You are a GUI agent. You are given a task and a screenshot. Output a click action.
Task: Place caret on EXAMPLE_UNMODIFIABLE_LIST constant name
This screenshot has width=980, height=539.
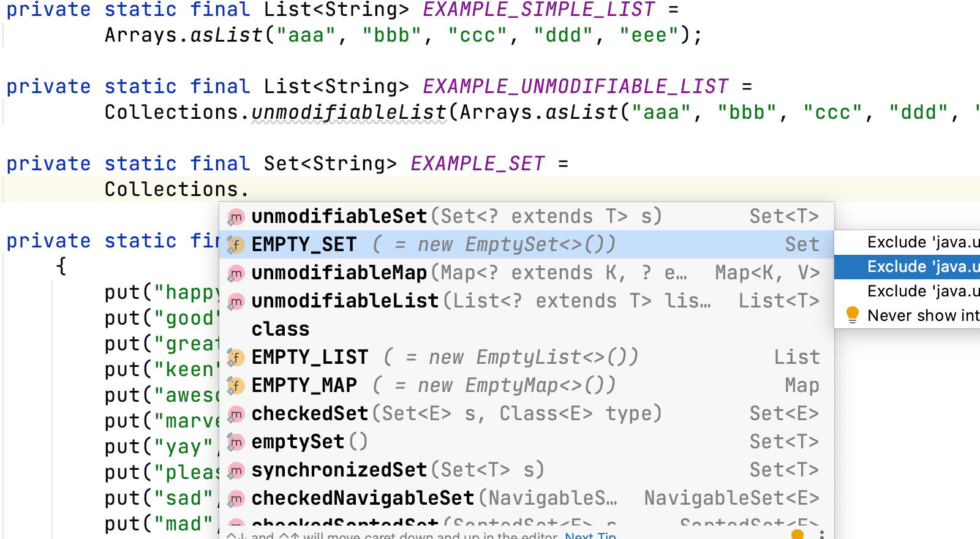point(576,87)
